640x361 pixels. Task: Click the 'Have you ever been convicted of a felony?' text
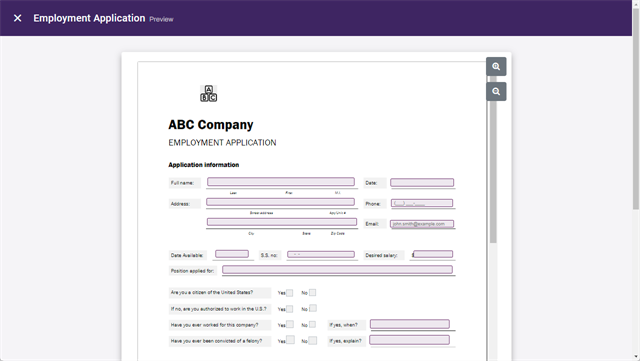pyautogui.click(x=216, y=341)
